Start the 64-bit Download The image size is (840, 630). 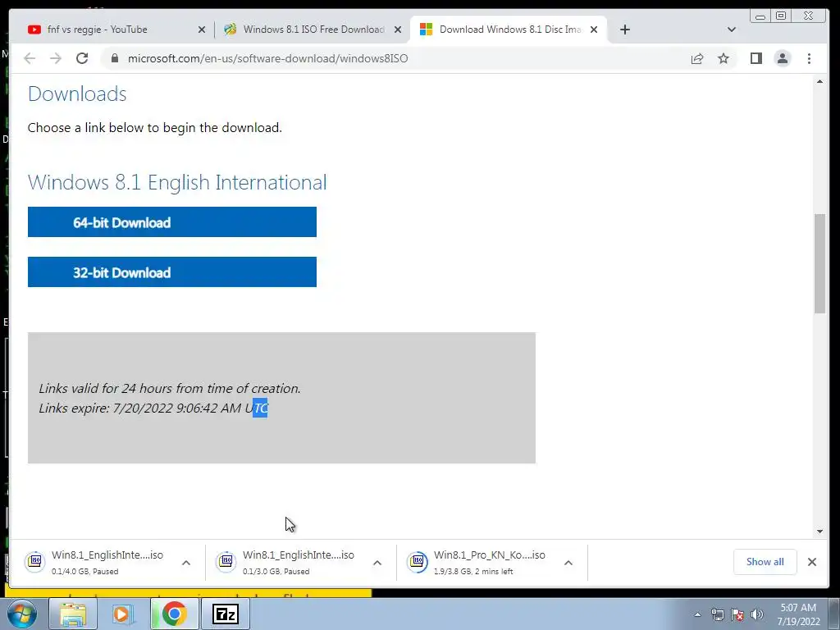pyautogui.click(x=172, y=221)
